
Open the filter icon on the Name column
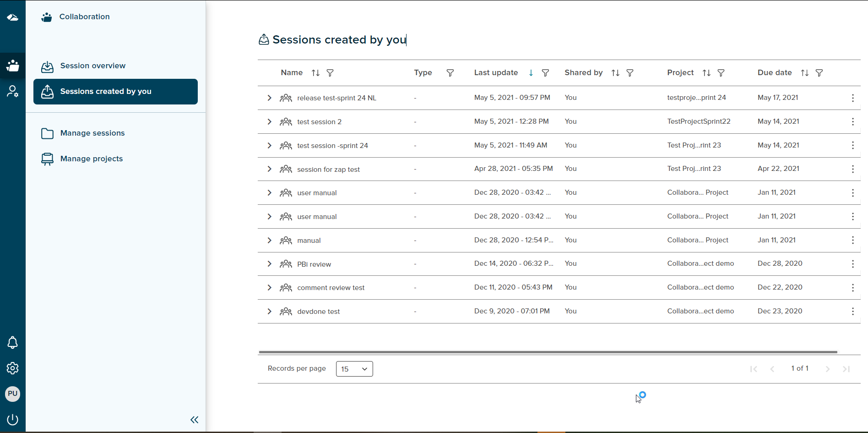330,73
